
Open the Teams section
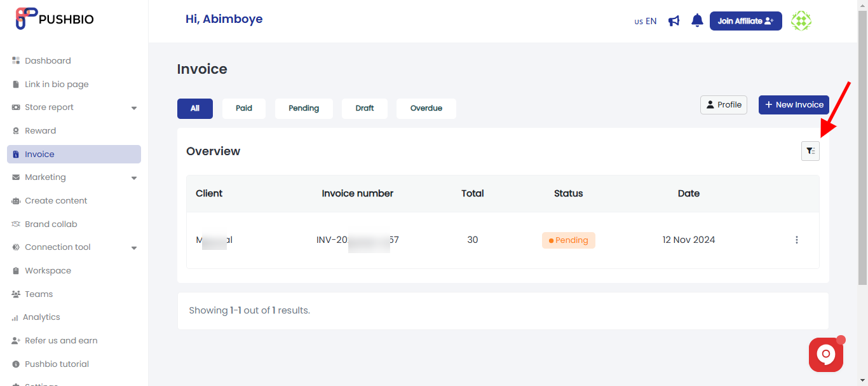pyautogui.click(x=39, y=294)
